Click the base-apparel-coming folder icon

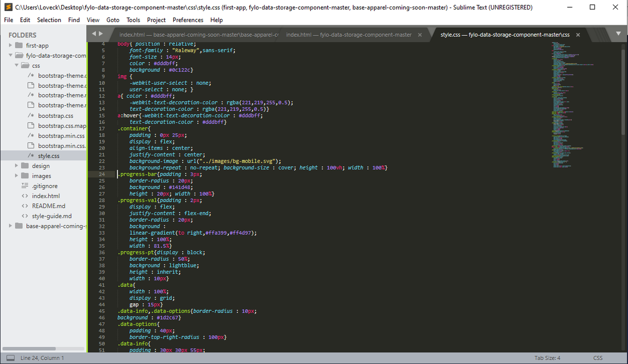tap(19, 226)
